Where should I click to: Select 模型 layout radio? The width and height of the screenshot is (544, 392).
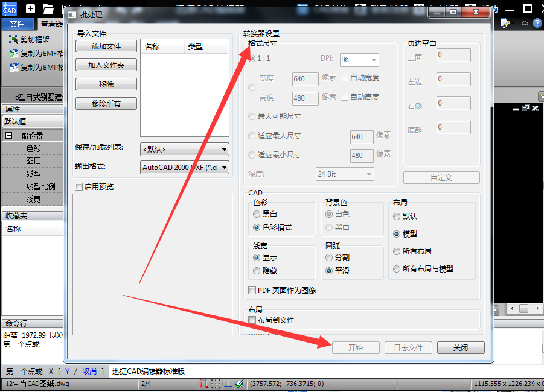(397, 234)
